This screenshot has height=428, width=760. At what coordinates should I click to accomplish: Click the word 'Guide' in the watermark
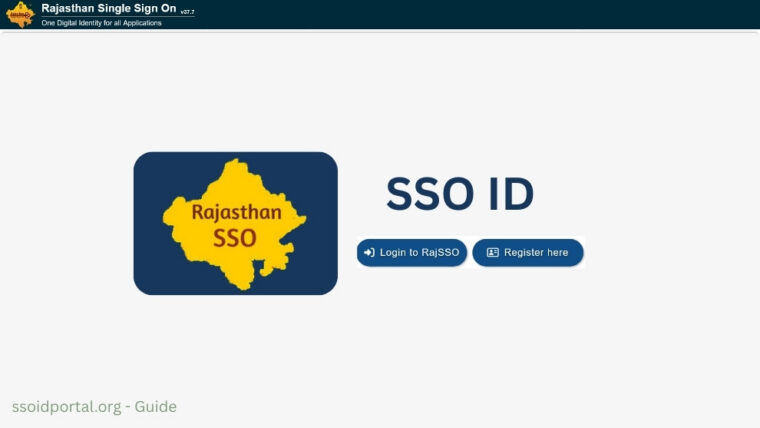click(155, 407)
